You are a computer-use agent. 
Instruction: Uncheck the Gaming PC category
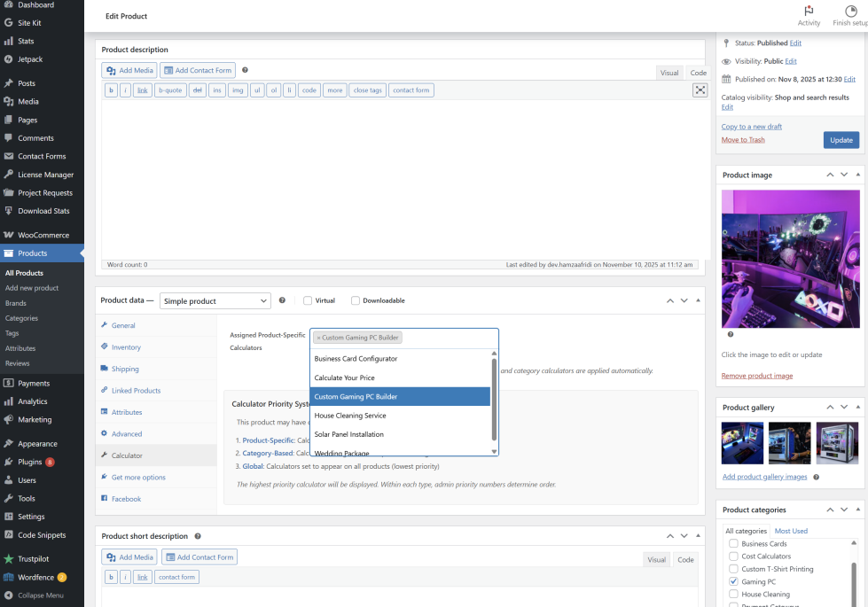tap(733, 581)
